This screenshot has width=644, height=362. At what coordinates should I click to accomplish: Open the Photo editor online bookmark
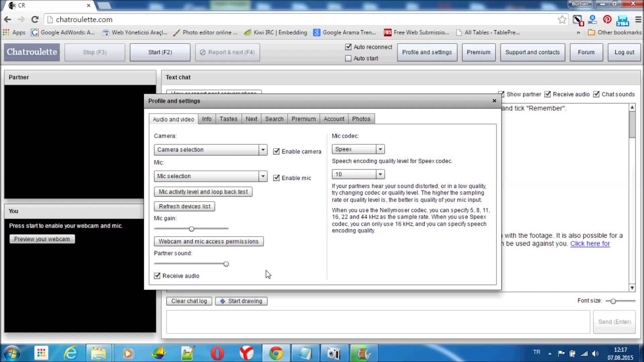(205, 32)
